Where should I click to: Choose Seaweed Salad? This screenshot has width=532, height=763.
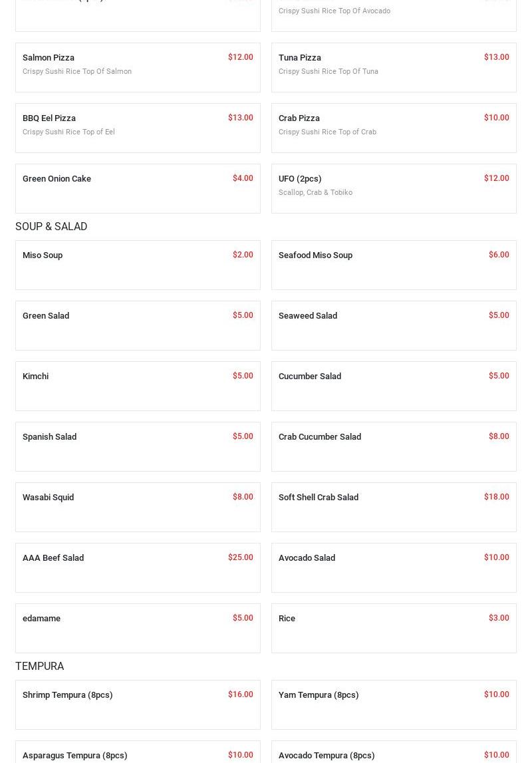click(x=394, y=325)
